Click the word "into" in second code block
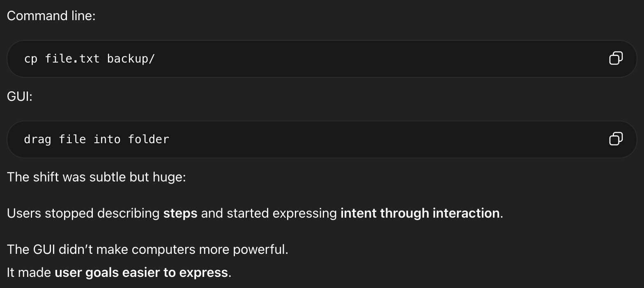 tap(107, 139)
